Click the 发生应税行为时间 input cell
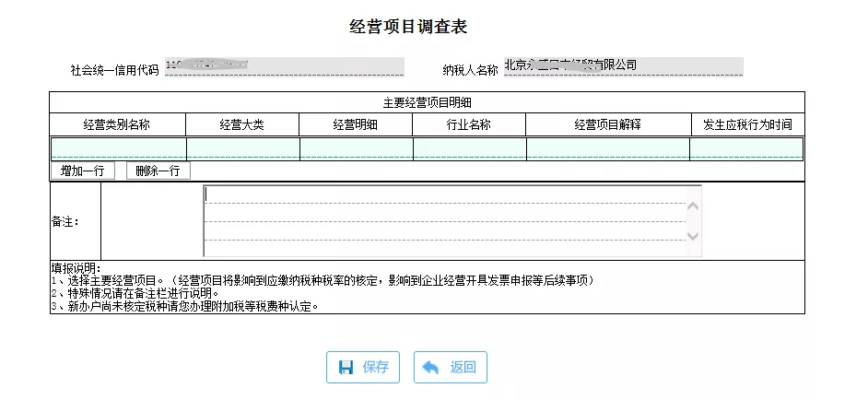The height and width of the screenshot is (400, 868). [746, 149]
